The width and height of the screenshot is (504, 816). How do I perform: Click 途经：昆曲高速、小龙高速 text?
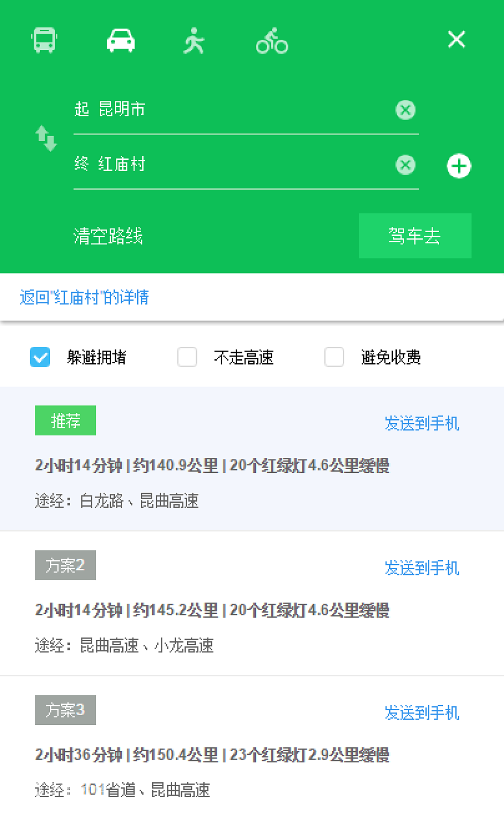coord(124,646)
